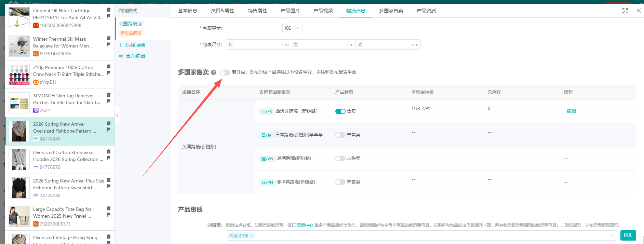644x244 pixels.
Task: Flag the Large Capacity Tote Bag item
Action: (109, 215)
